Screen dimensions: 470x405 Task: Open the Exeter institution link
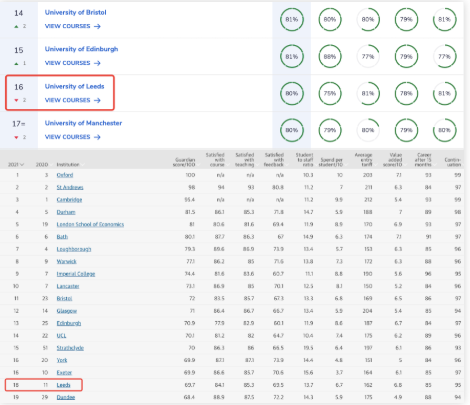pyautogui.click(x=64, y=372)
